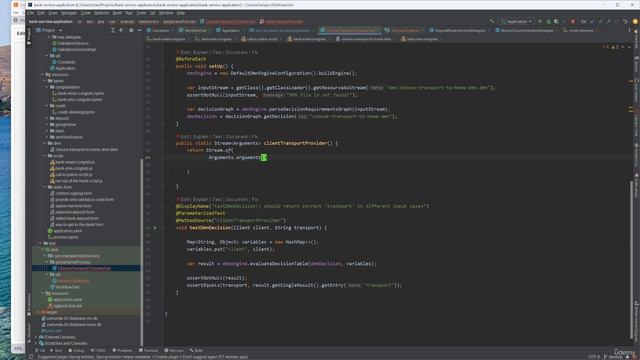Switch to DepositReplenishmentDelegate editor tab
This screenshot has height=360, width=640.
pyautogui.click(x=459, y=31)
